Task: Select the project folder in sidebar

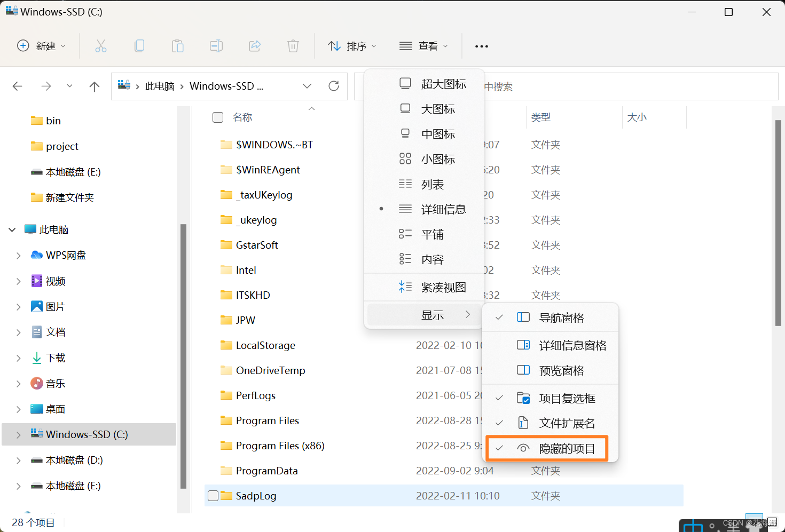Action: click(x=54, y=146)
